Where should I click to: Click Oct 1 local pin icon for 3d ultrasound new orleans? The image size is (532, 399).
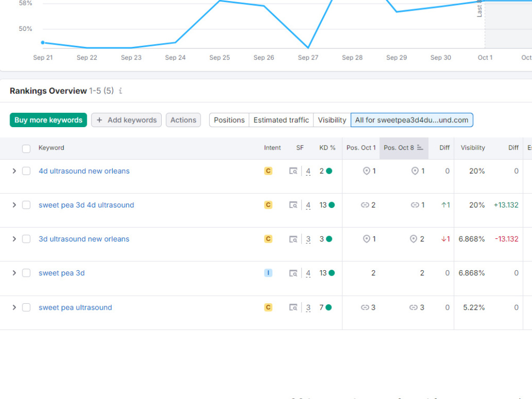tap(367, 239)
